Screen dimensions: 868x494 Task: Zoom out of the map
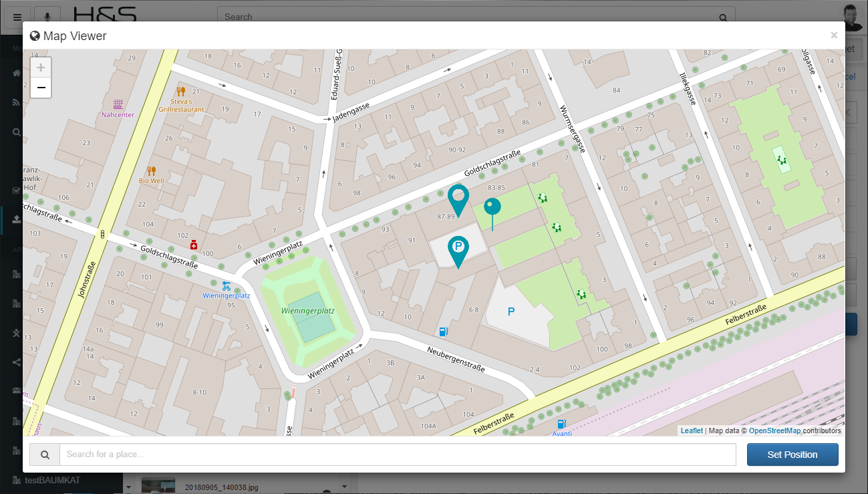(41, 88)
